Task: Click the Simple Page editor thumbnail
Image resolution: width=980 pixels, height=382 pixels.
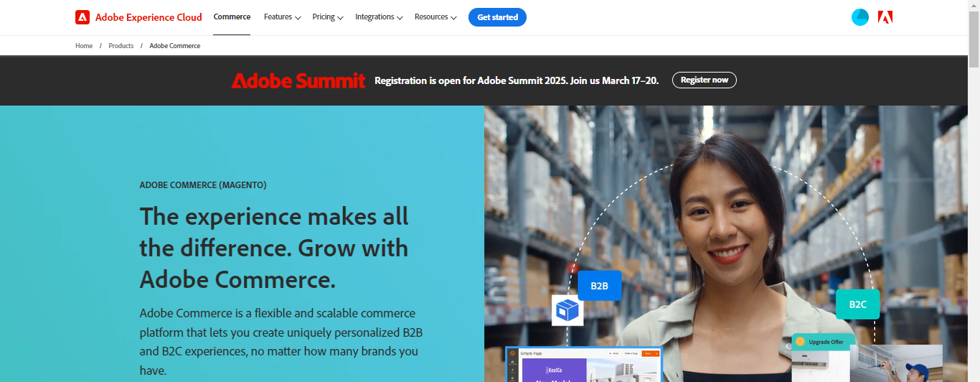Action: pos(583,365)
